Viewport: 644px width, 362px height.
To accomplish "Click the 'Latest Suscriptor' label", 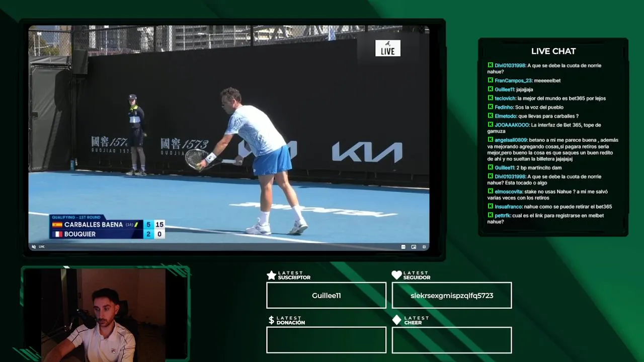I will tap(294, 275).
